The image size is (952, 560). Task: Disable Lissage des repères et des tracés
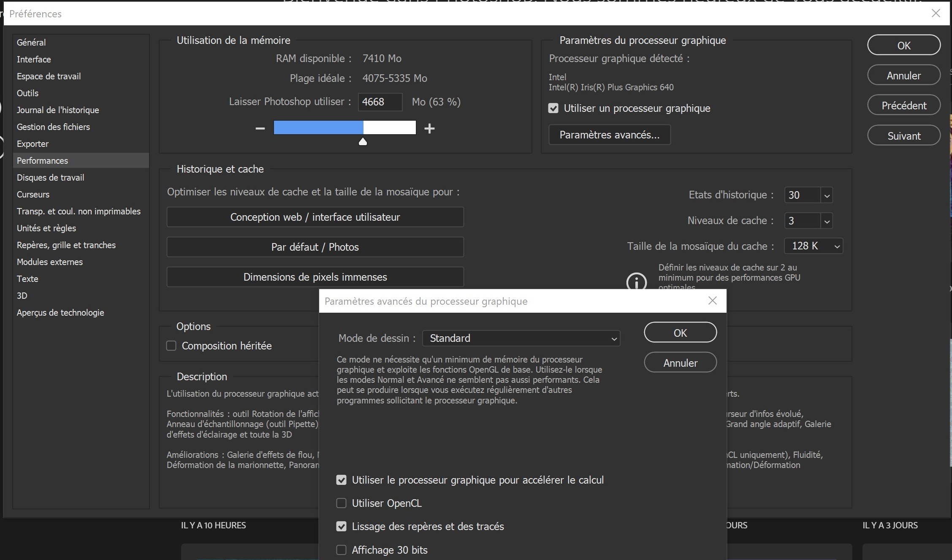tap(341, 526)
